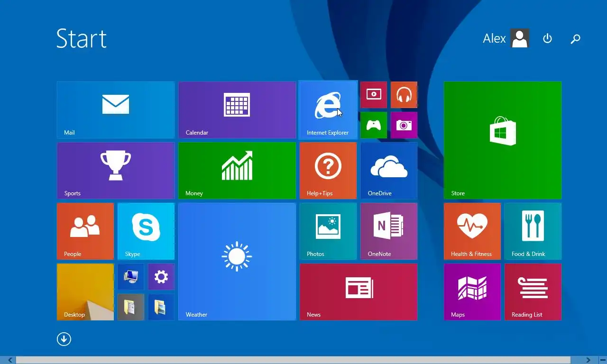The width and height of the screenshot is (607, 364).
Task: Open the Photos tile
Action: 328,231
